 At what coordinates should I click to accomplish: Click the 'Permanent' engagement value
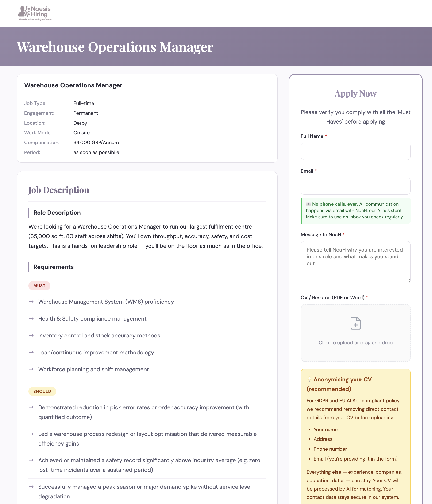(x=86, y=113)
